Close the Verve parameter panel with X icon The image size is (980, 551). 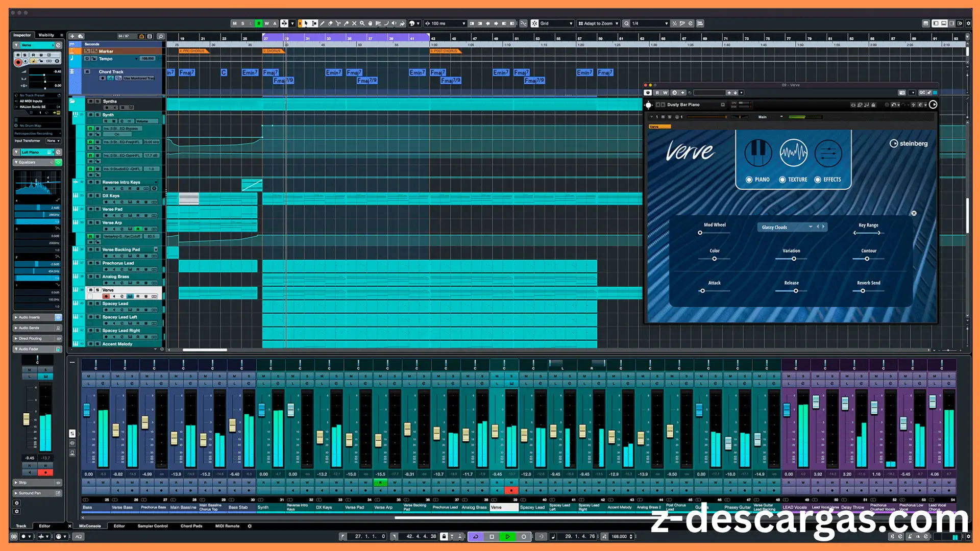tap(914, 213)
